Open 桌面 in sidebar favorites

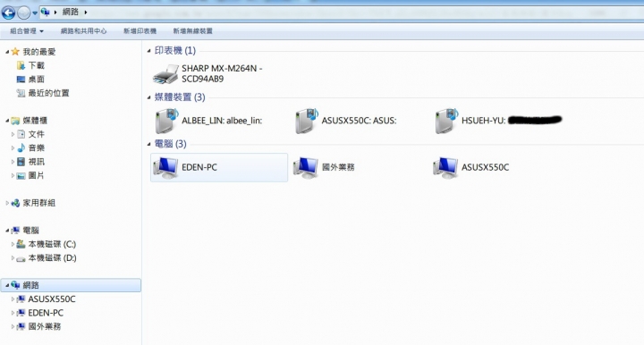click(36, 80)
